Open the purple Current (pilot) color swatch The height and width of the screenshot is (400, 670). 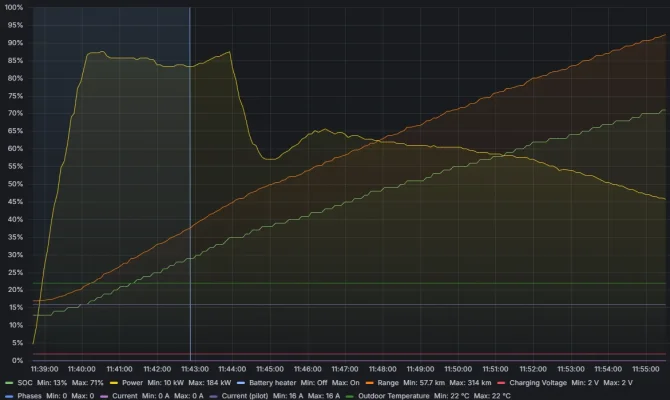pyautogui.click(x=213, y=396)
